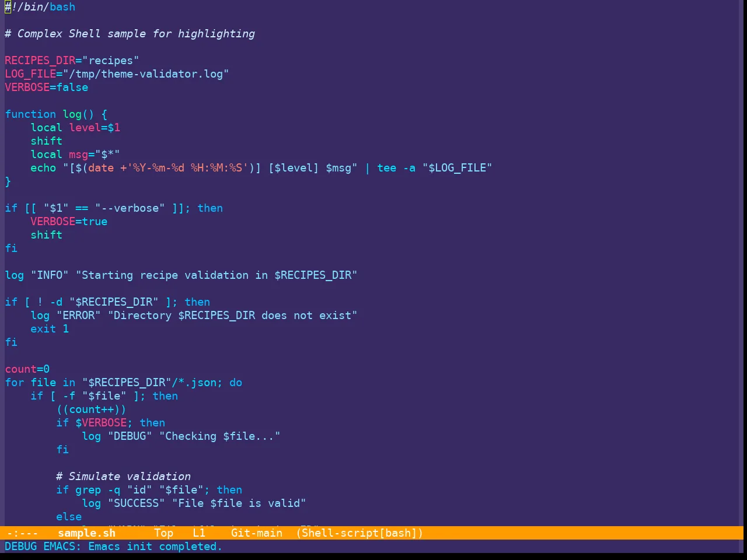This screenshot has width=747, height=560.
Task: Click the log "SUCCESS" "File $file is valid" line
Action: point(194,503)
